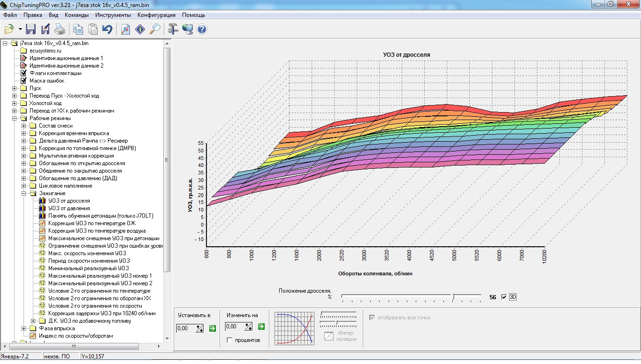
Task: Click the Copy icon in the toolbar
Action: pos(78,30)
